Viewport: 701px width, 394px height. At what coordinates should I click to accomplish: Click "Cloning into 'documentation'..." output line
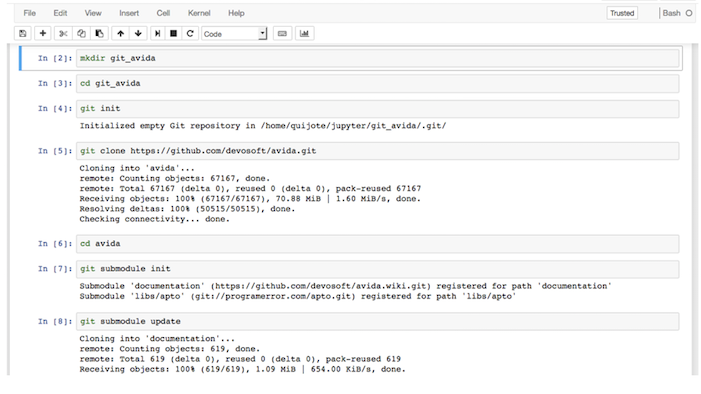[x=157, y=339]
